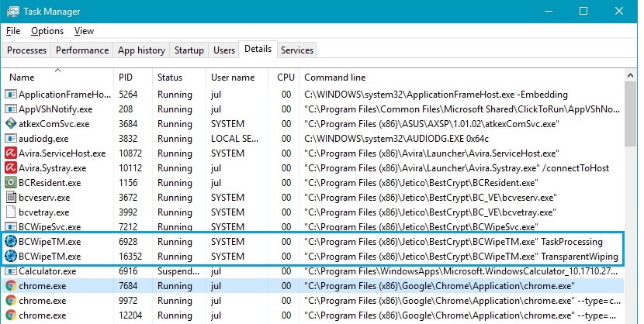Image resolution: width=644 pixels, height=324 pixels.
Task: Switch to the Processes tab
Action: point(26,50)
